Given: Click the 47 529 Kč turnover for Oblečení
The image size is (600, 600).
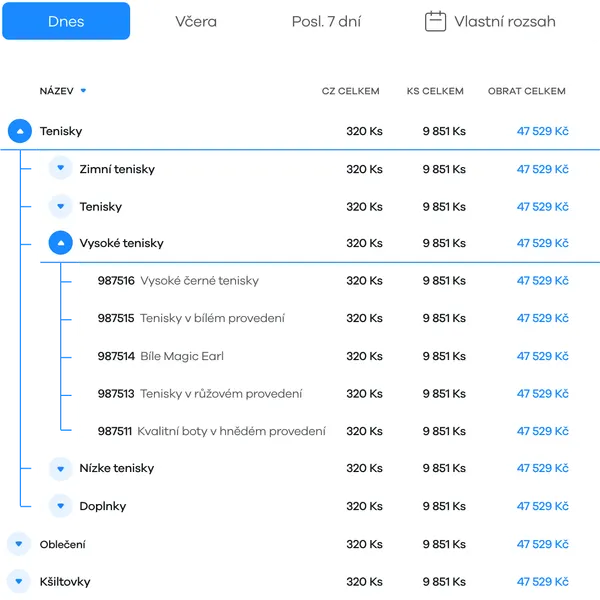Looking at the screenshot, I should 543,544.
